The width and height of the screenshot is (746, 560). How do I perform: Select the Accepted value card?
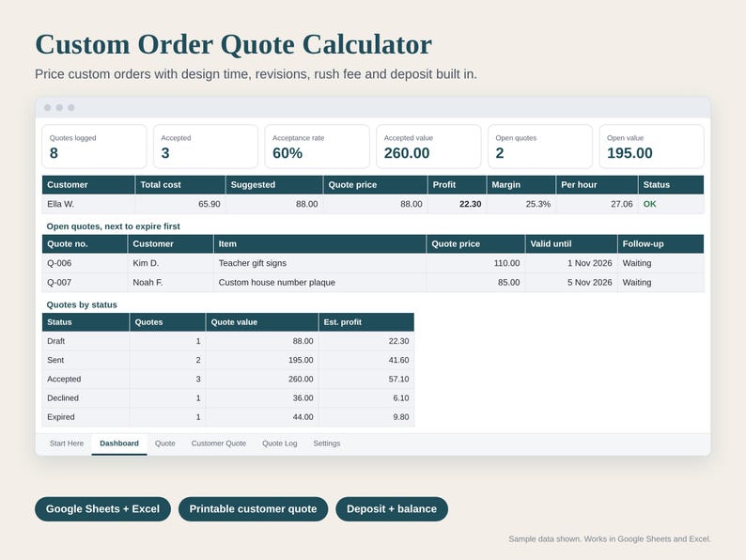coord(428,147)
